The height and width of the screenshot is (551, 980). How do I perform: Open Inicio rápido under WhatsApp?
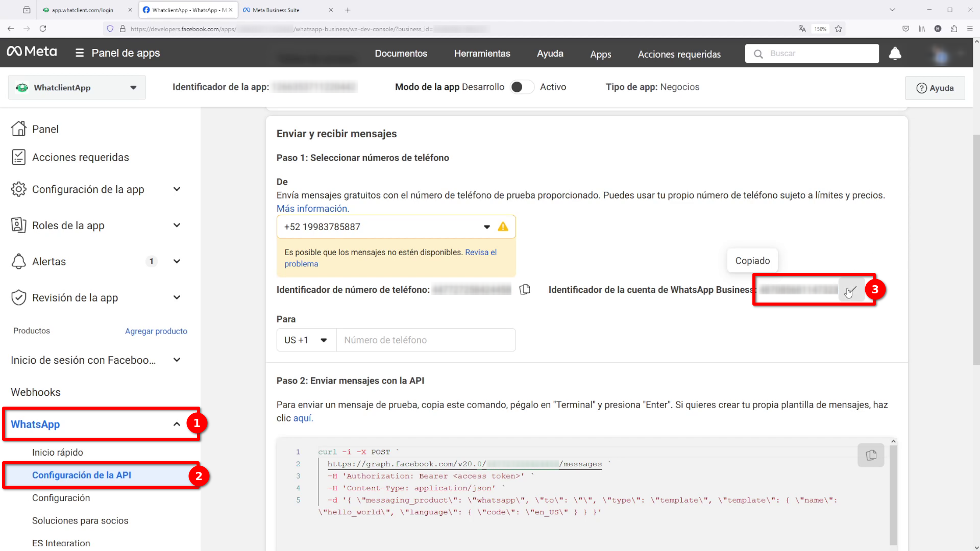[58, 453]
